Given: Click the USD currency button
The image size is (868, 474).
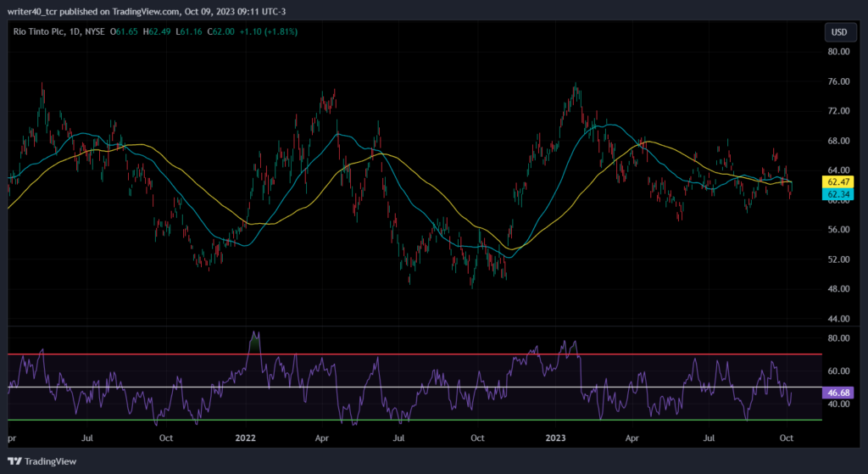Looking at the screenshot, I should point(838,32).
